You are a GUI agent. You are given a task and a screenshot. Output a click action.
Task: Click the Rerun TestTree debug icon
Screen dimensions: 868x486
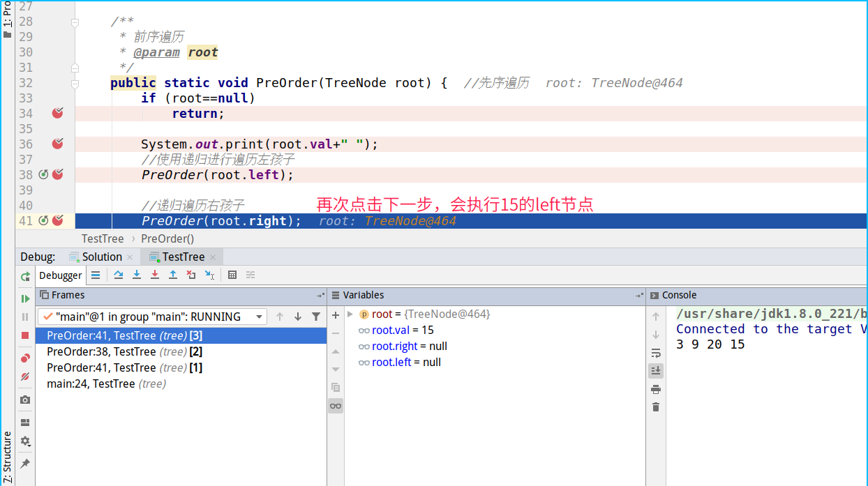click(25, 276)
